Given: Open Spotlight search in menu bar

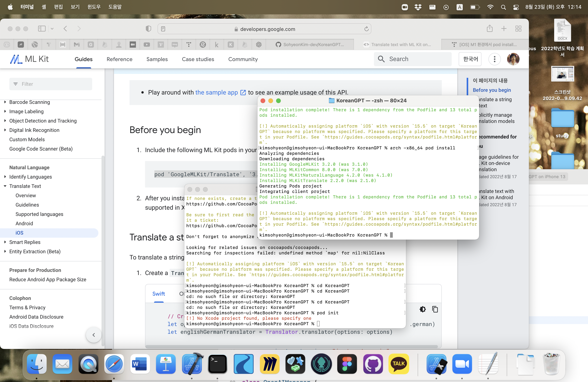Looking at the screenshot, I should [503, 7].
